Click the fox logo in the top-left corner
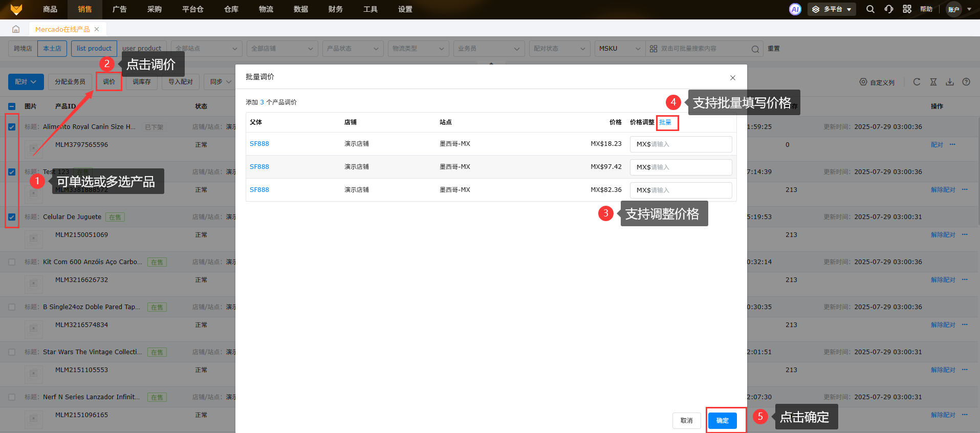Screen dimensions: 980x433 (16, 9)
